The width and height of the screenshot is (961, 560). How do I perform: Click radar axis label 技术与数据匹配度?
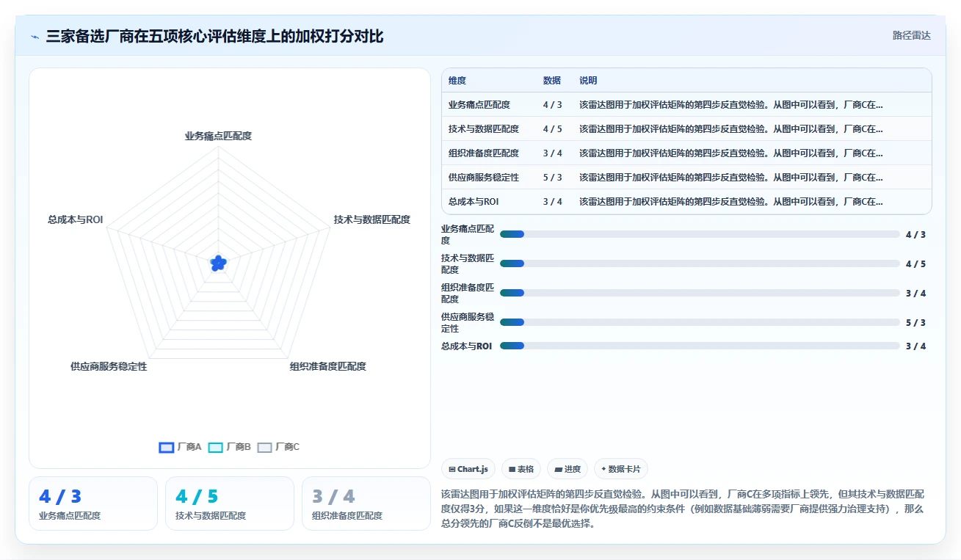(x=371, y=219)
